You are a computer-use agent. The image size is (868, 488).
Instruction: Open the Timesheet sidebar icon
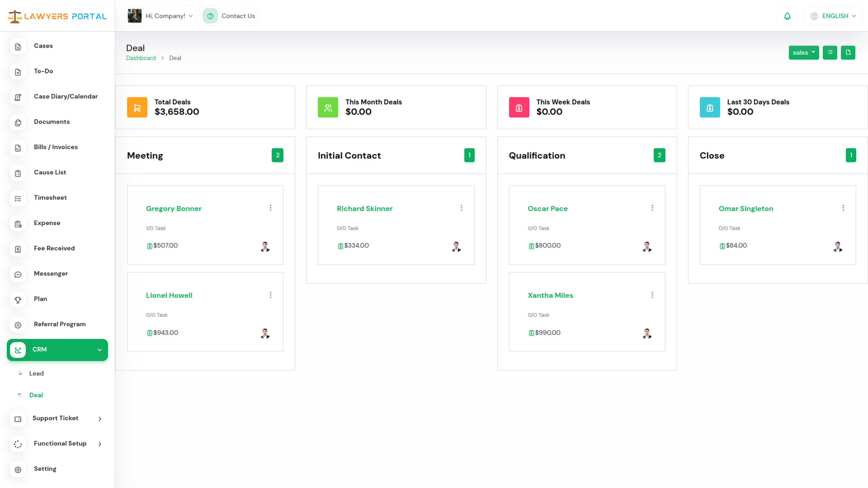click(18, 199)
